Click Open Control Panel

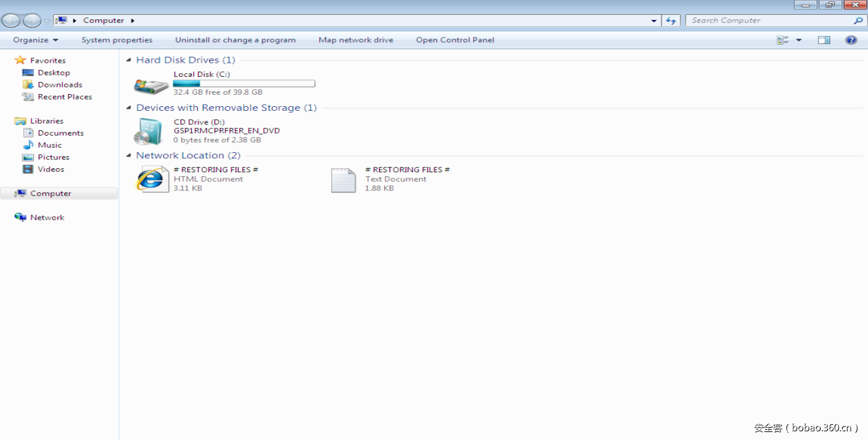pos(455,40)
